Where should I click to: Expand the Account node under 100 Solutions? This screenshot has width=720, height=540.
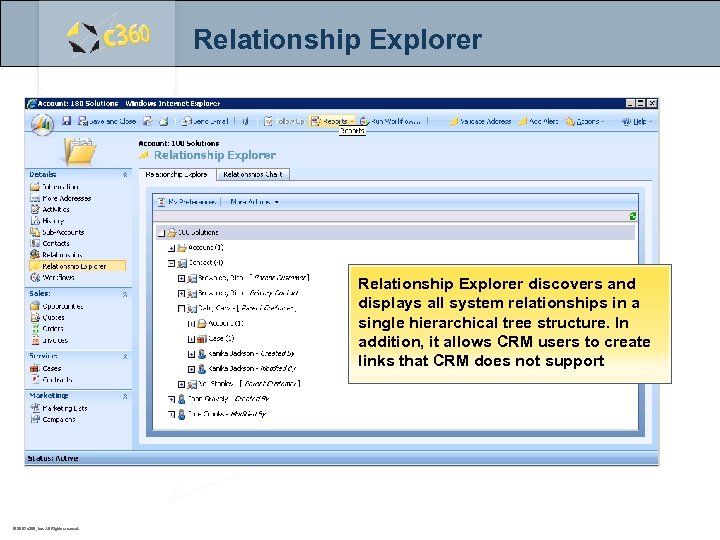(x=171, y=248)
